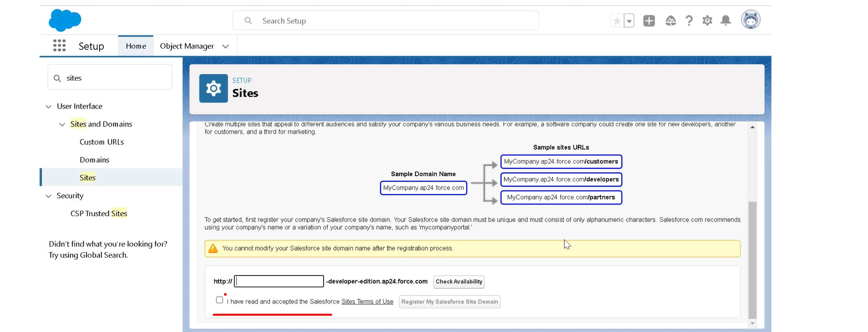868x332 pixels.
Task: Focus the site domain name input
Action: pyautogui.click(x=279, y=281)
